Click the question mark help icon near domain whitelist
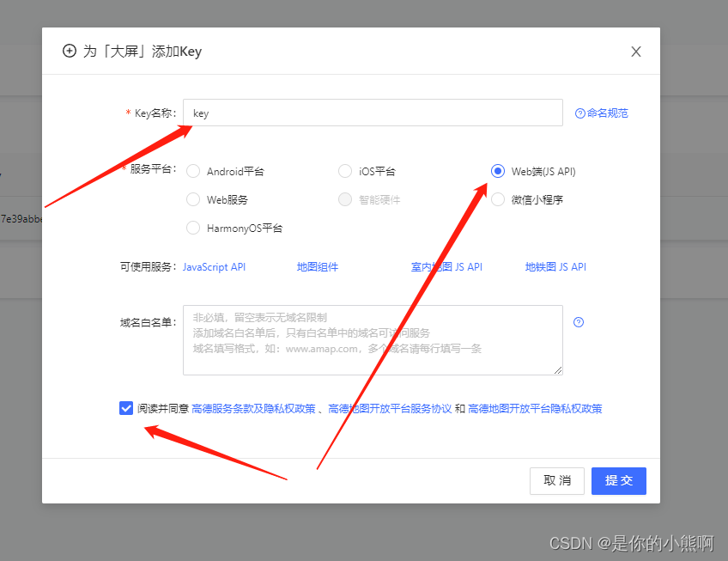The width and height of the screenshot is (728, 561). [578, 321]
